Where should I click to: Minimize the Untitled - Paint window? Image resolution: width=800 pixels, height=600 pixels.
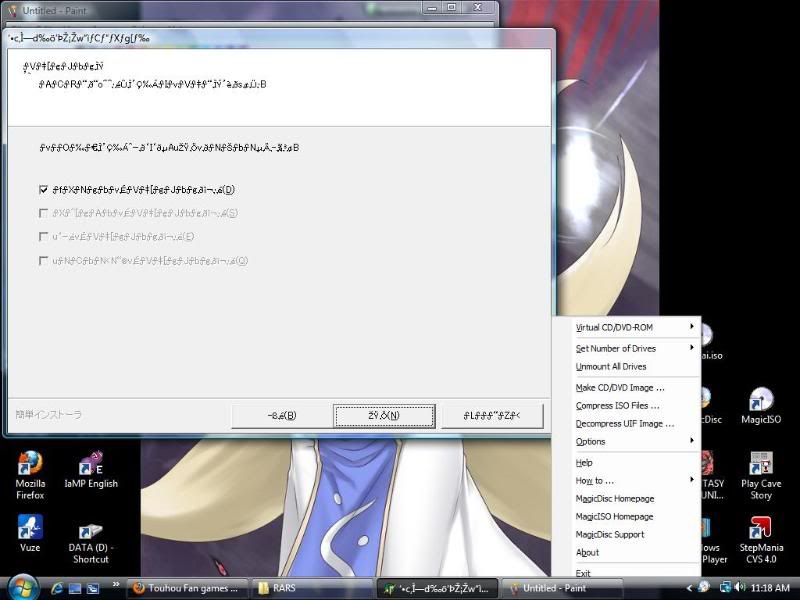433,7
